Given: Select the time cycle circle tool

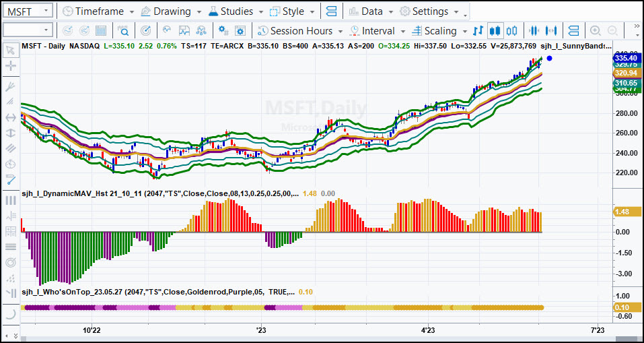Looking at the screenshot, I should [10, 164].
